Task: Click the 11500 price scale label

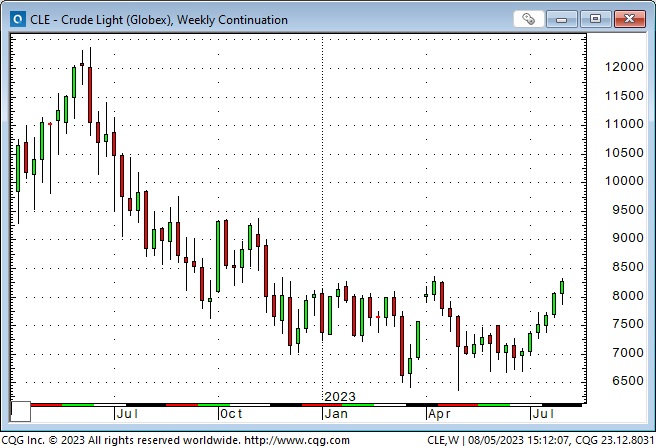Action: (624, 96)
